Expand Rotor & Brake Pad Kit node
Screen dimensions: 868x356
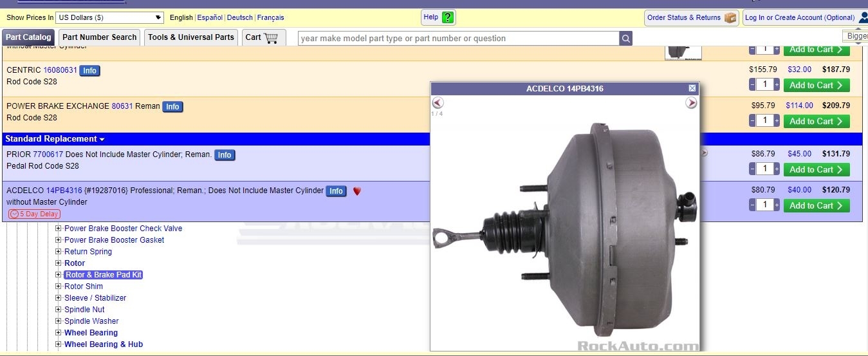coord(59,275)
